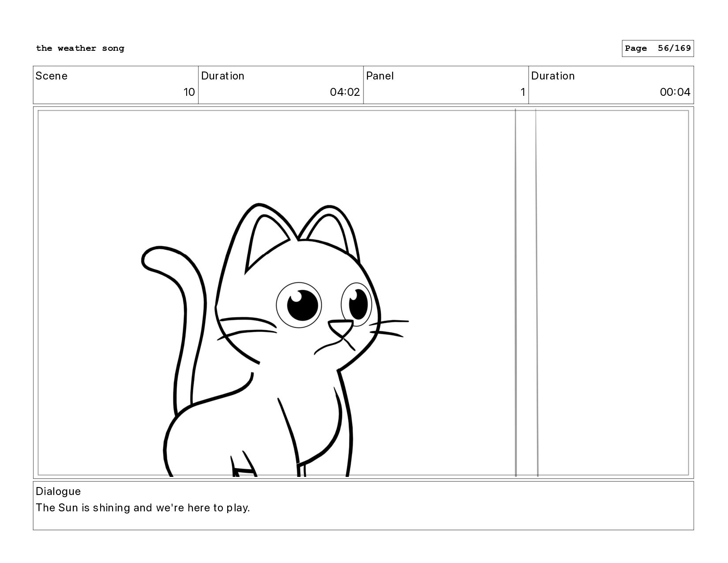Screen dimensions: 728x563
Task: Click the "Panel" header label
Action: (380, 76)
